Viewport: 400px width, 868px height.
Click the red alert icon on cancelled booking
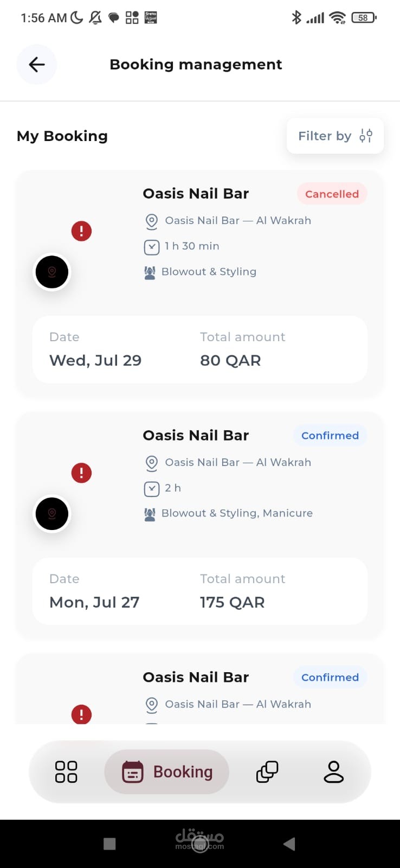click(x=81, y=231)
